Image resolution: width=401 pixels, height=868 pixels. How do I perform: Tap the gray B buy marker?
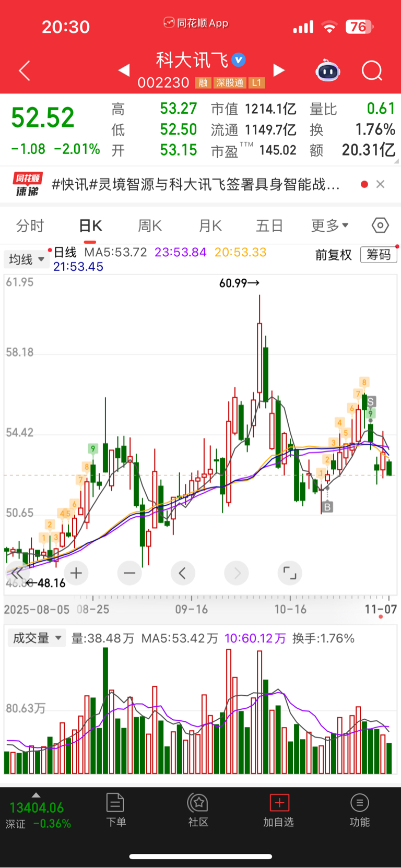pos(327,507)
